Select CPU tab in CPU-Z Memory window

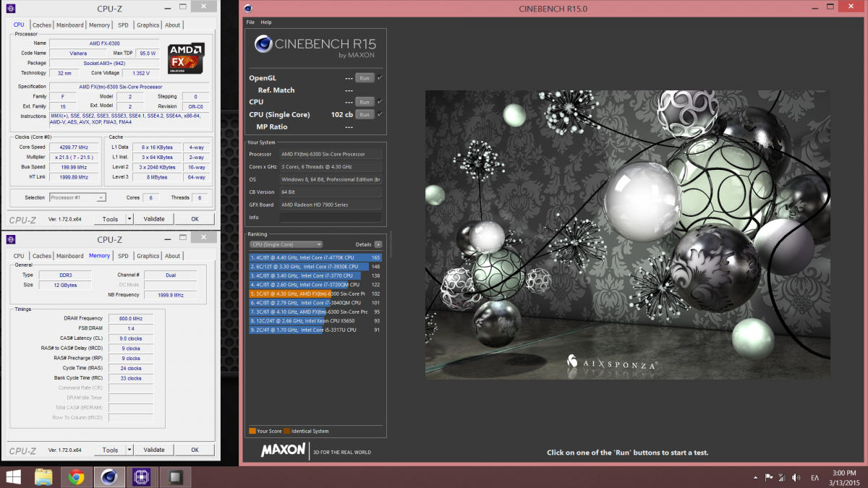tap(19, 255)
